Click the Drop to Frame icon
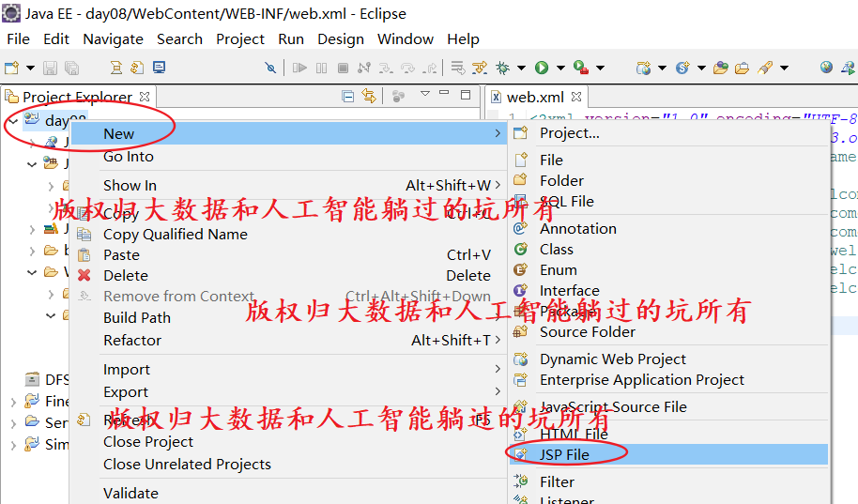The height and width of the screenshot is (504, 858). coord(457,68)
